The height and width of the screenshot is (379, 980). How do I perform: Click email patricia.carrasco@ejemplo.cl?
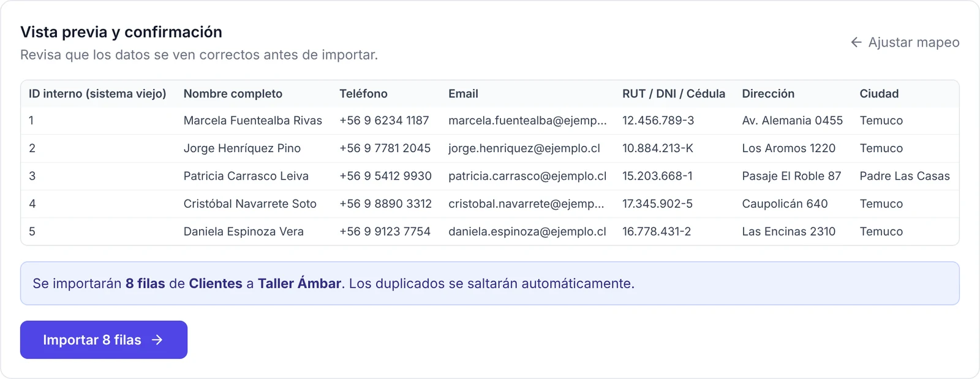pyautogui.click(x=527, y=176)
